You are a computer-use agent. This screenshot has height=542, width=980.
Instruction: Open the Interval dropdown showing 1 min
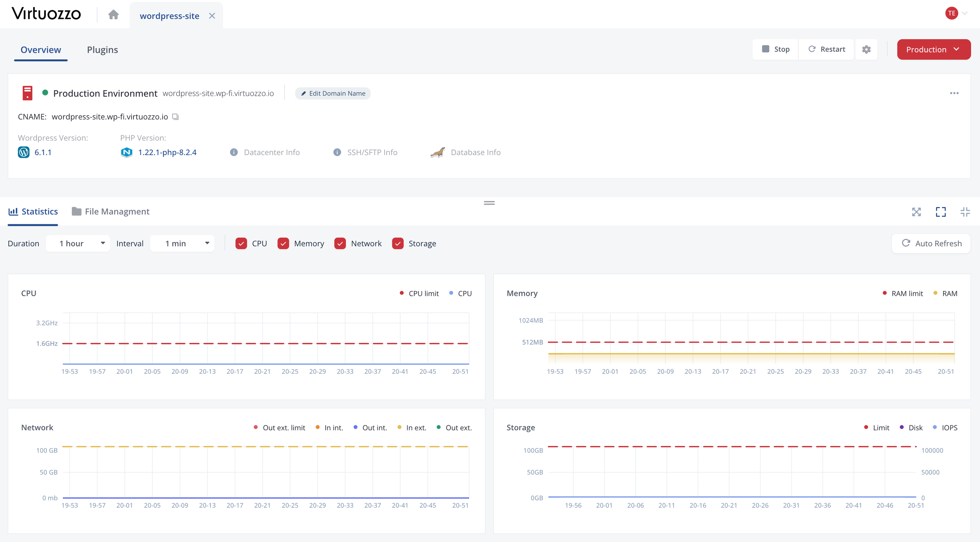[182, 244]
